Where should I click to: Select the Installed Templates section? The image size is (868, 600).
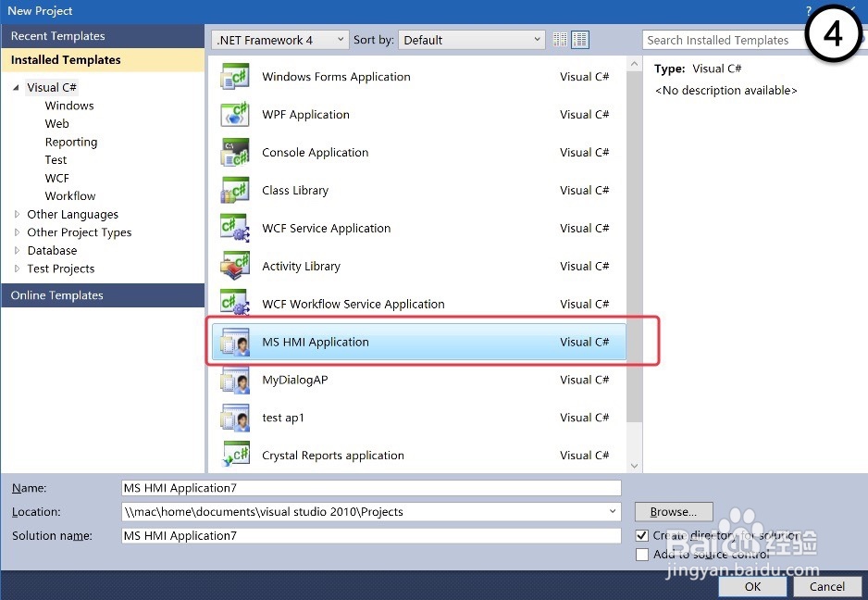[103, 60]
